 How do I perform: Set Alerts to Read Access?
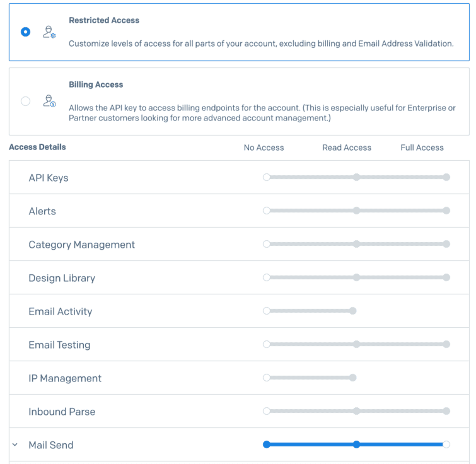coord(356,211)
